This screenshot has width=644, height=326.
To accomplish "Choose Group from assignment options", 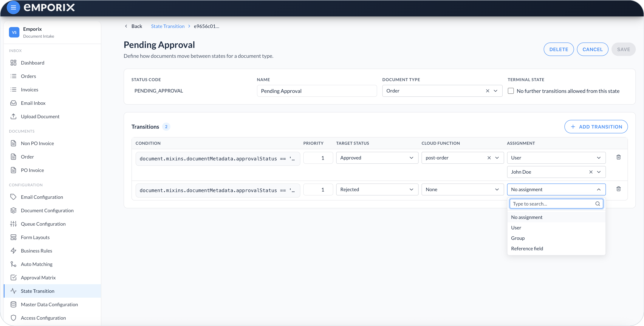I will pyautogui.click(x=556, y=238).
